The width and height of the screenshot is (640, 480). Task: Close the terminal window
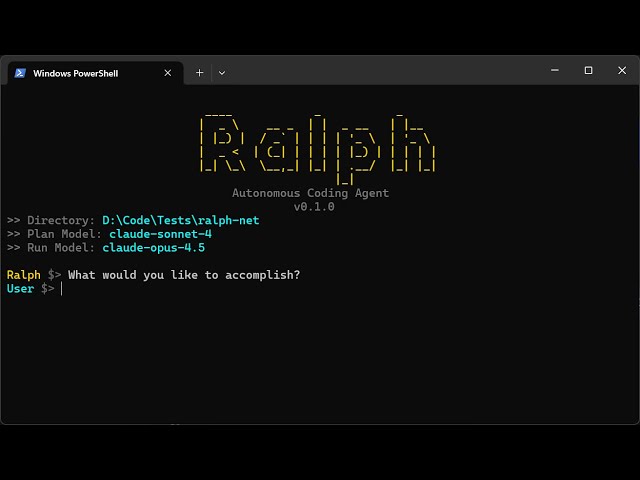[x=622, y=70]
